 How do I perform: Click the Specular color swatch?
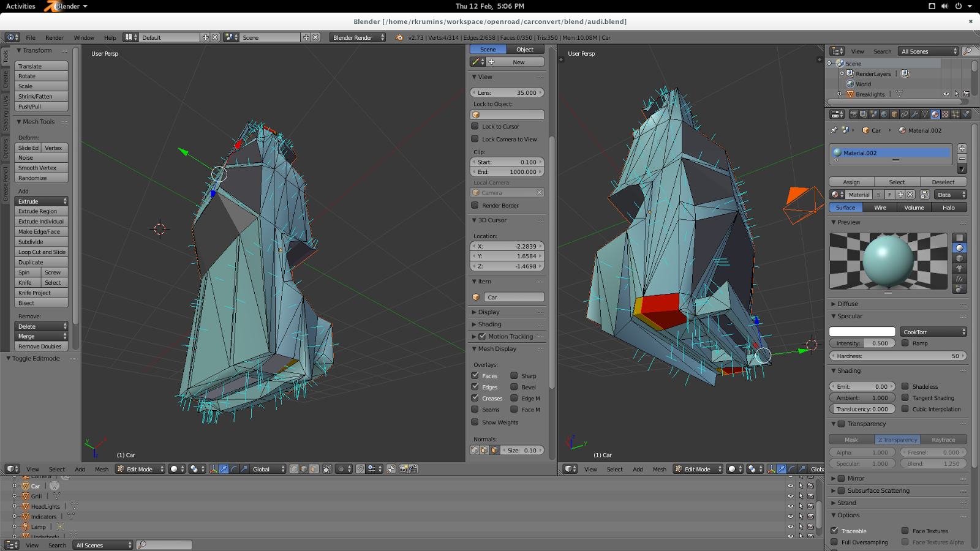862,332
